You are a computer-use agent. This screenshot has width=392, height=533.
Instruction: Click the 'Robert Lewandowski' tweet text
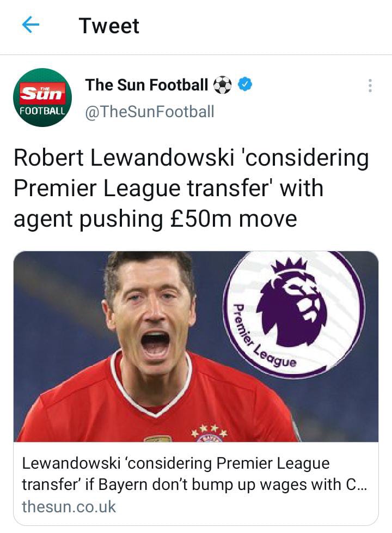pyautogui.click(x=124, y=158)
